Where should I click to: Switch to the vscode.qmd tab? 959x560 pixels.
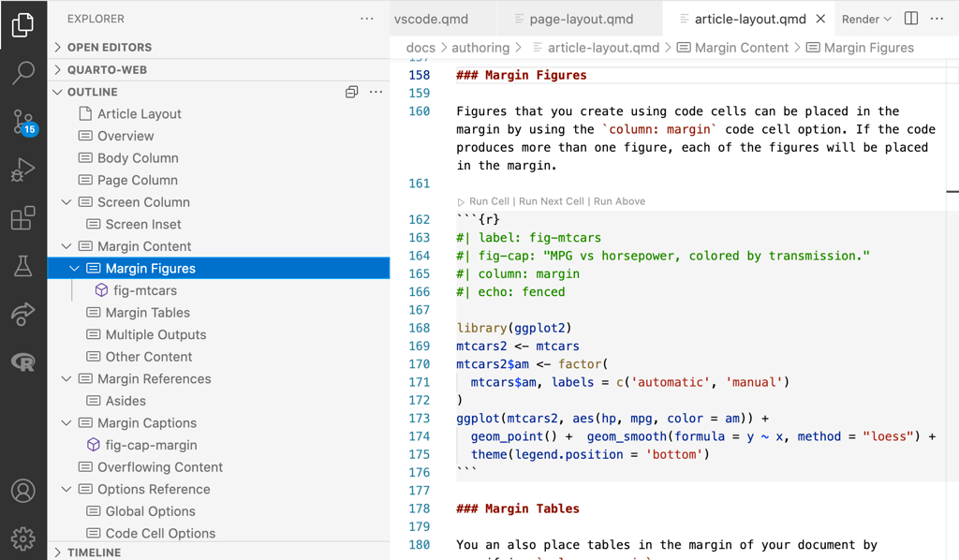pos(431,19)
